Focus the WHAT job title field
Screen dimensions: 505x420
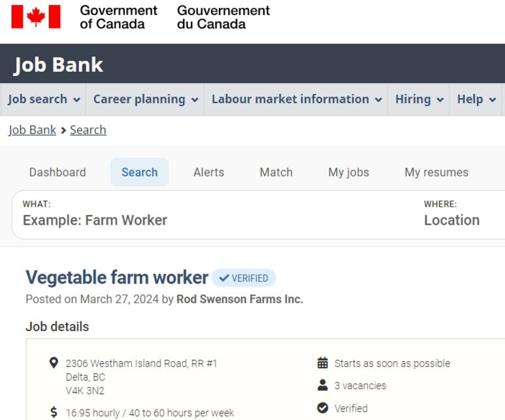(212, 214)
